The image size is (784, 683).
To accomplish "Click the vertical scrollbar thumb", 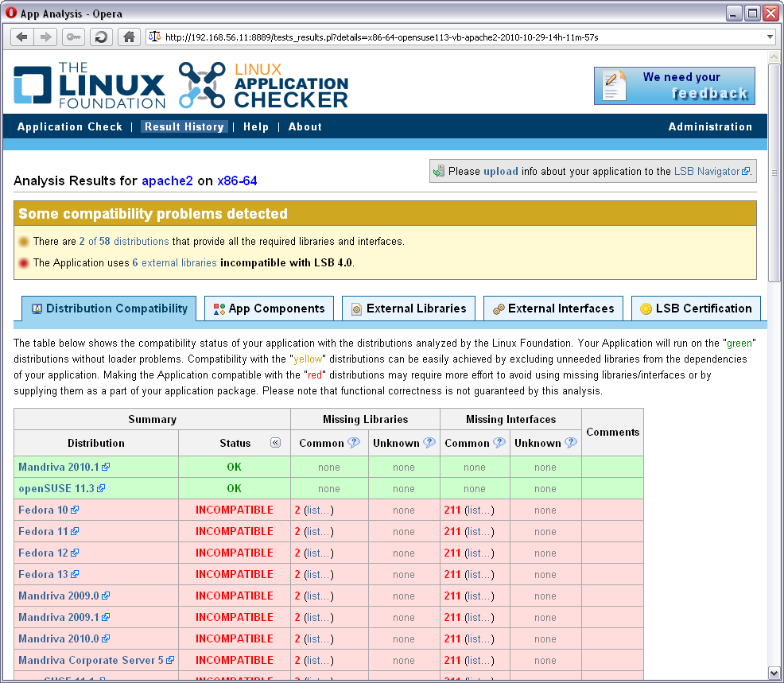I will pyautogui.click(x=774, y=173).
